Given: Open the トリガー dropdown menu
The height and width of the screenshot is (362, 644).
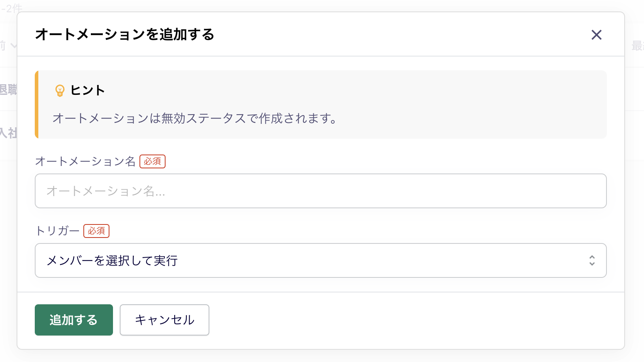Looking at the screenshot, I should (320, 260).
